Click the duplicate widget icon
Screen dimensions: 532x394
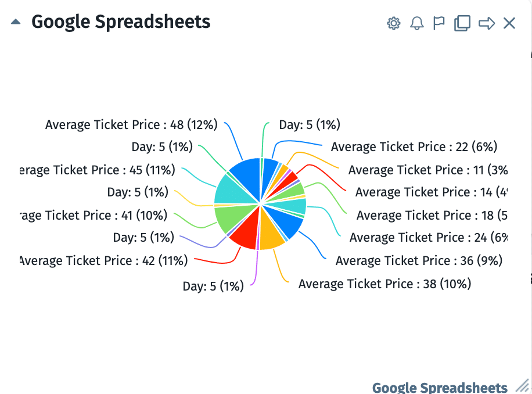[462, 23]
